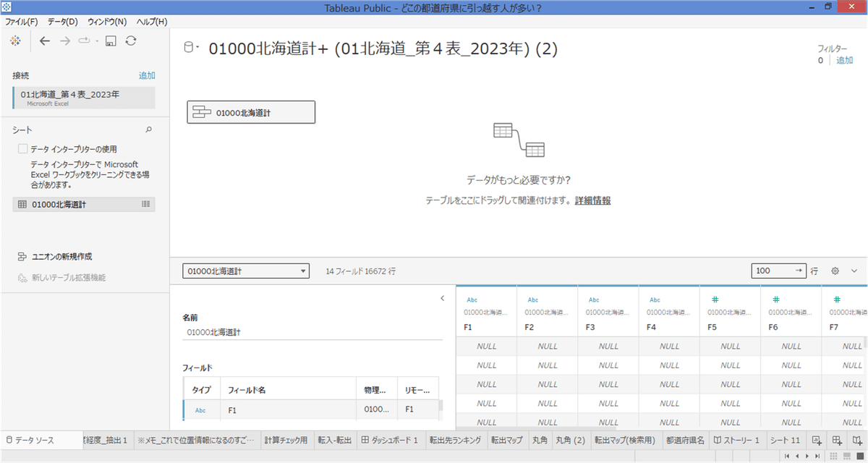Open the 転出先ランキング sheet tab
This screenshot has width=868, height=463.
(x=456, y=440)
